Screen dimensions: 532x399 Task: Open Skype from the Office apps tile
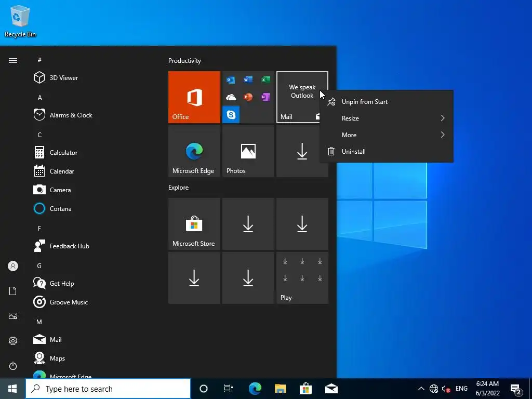tap(231, 114)
